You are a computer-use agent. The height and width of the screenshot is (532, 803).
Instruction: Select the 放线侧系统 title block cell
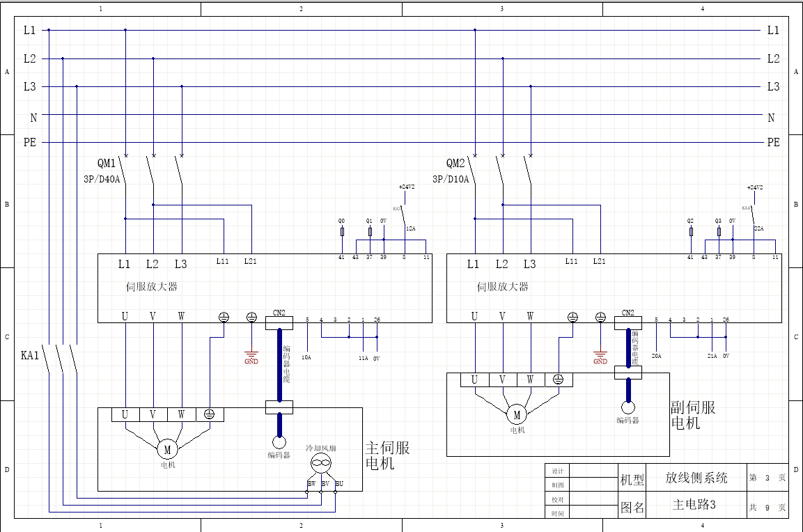click(x=696, y=478)
